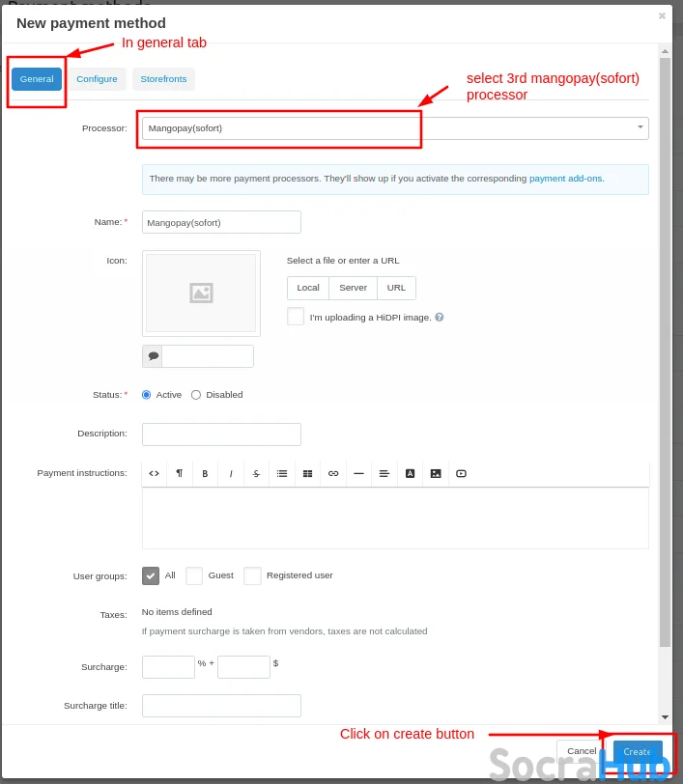Insert image via editor toolbar

[436, 473]
